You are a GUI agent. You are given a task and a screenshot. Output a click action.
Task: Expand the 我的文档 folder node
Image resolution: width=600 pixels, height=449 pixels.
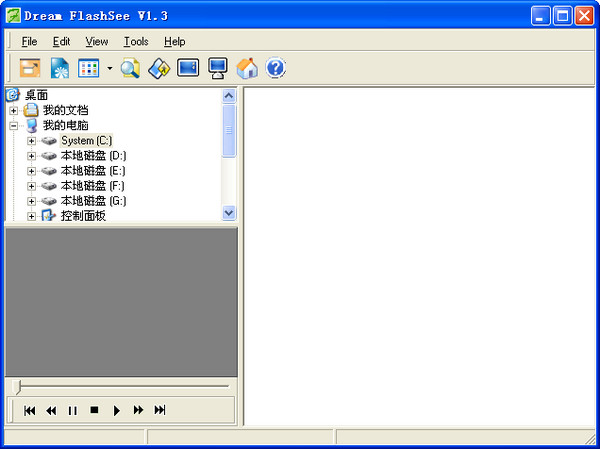coord(14,110)
